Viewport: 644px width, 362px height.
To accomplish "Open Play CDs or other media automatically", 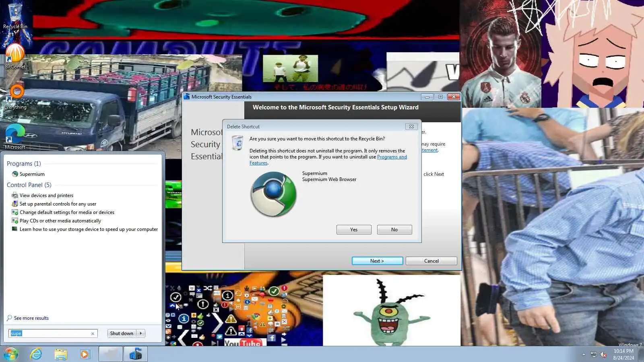I will (x=60, y=221).
